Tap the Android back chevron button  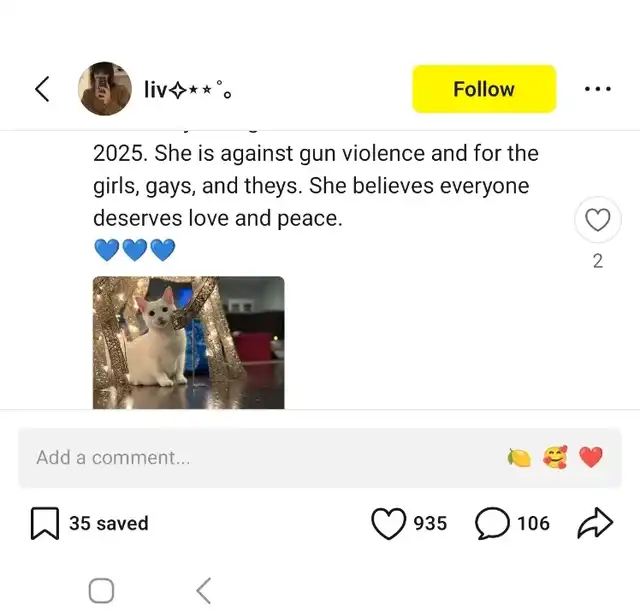(204, 590)
